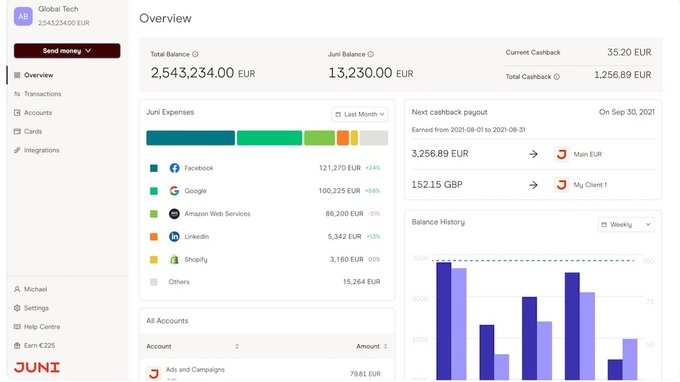This screenshot has width=680, height=382.
Task: Click the Accounts sidebar icon
Action: [17, 112]
